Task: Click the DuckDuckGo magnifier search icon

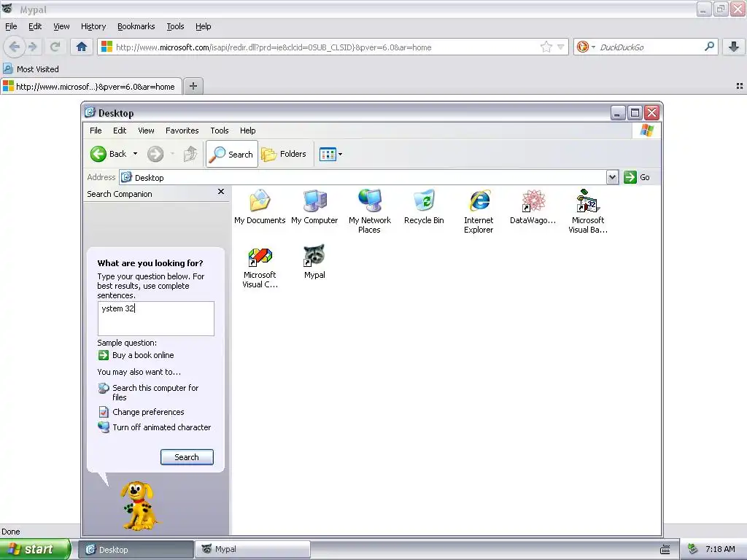Action: pos(709,47)
